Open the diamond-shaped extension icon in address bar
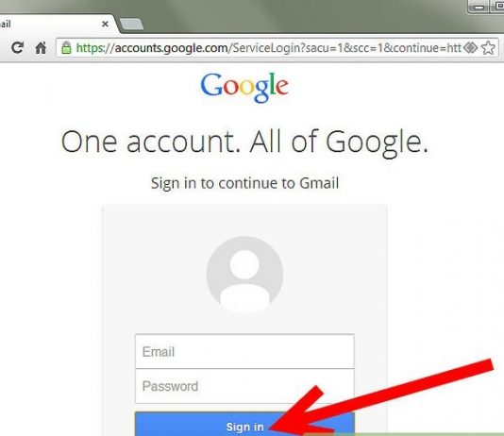 point(470,48)
